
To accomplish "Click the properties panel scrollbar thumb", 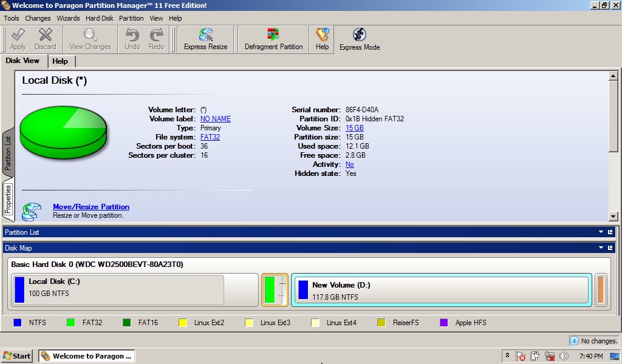I will click(x=613, y=116).
